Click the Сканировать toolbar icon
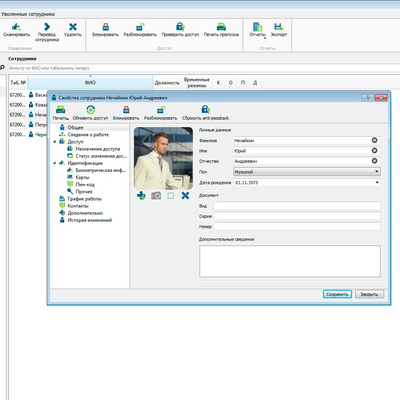Image resolution: width=400 pixels, height=400 pixels. click(16, 27)
